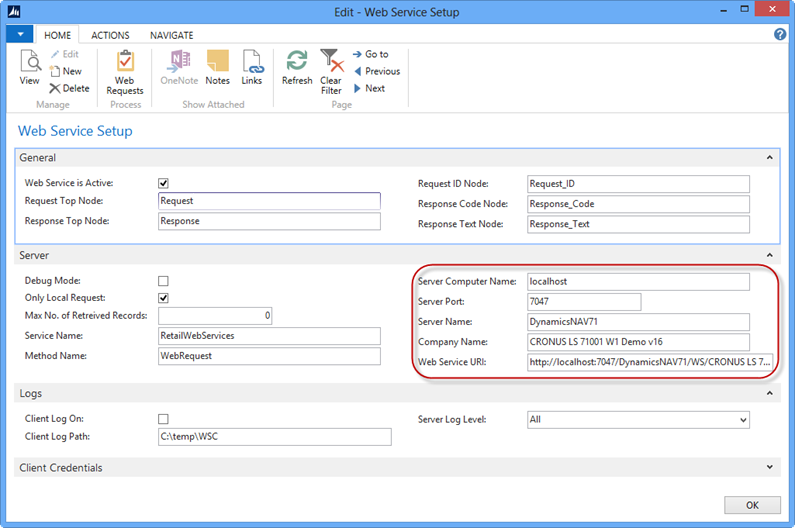Click the Server Port input field
Screen dimensions: 795x528
583,302
